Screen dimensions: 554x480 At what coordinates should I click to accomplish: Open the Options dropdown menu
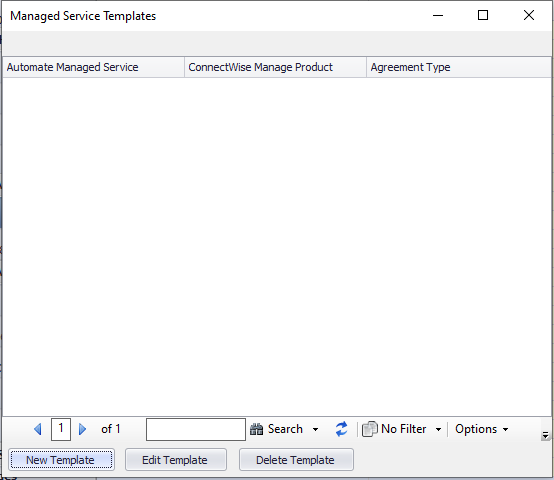coord(482,429)
